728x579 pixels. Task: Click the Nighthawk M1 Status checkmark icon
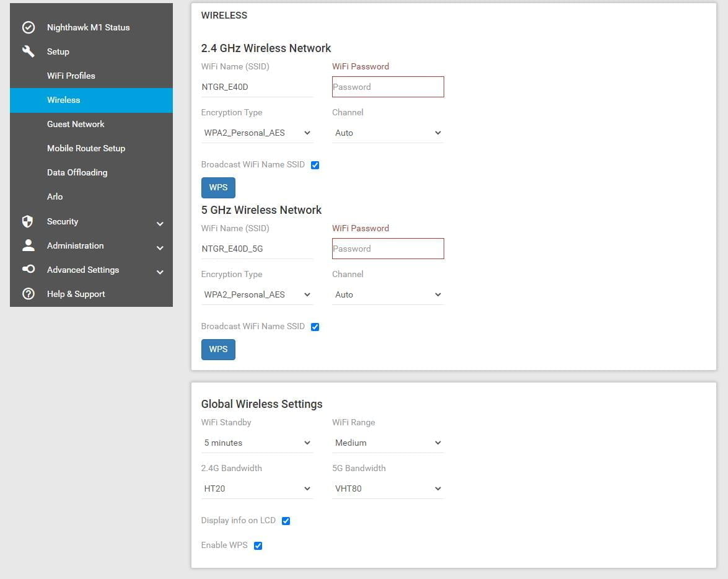(x=29, y=27)
